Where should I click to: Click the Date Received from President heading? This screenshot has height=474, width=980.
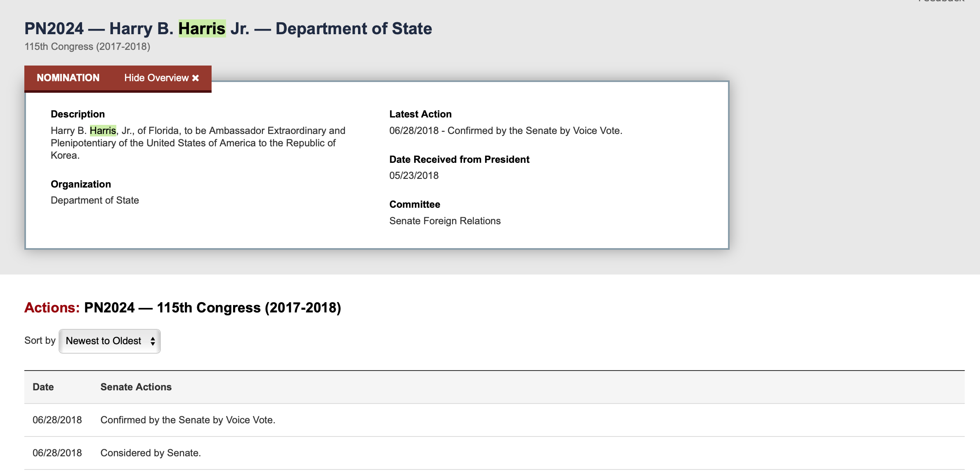coord(459,160)
